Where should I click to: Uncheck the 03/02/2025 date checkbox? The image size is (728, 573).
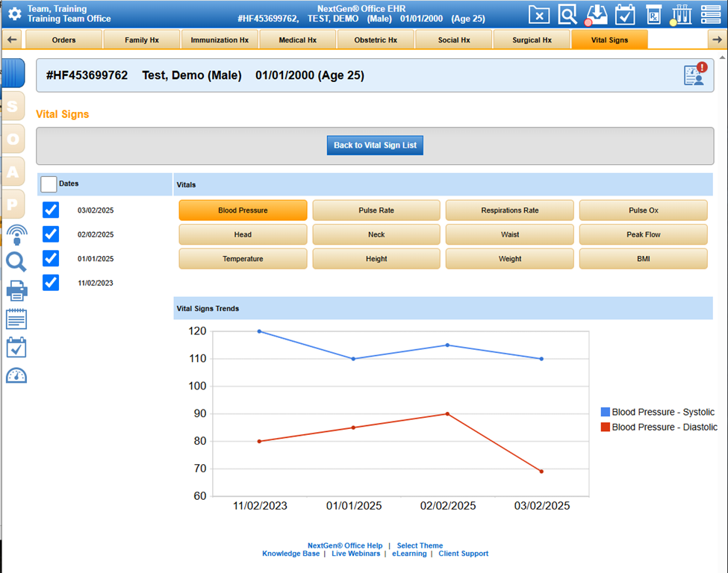tap(50, 210)
